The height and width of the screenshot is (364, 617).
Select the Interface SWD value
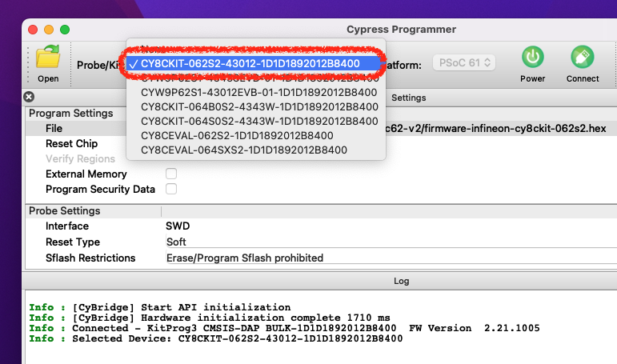(x=178, y=226)
